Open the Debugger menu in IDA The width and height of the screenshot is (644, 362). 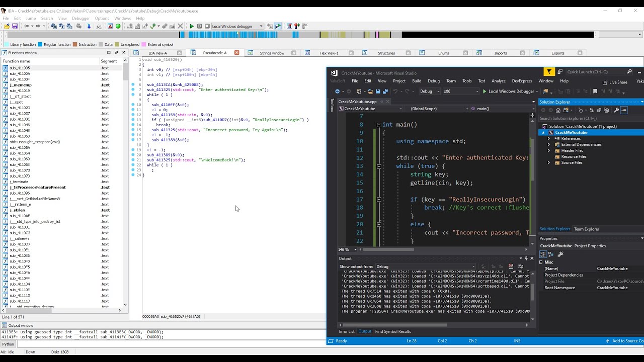click(80, 18)
